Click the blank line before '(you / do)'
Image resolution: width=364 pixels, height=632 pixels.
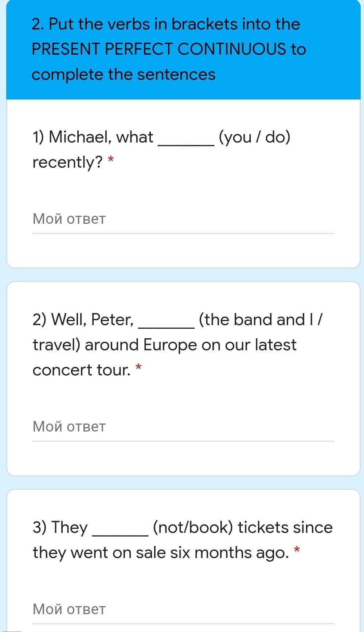(186, 145)
